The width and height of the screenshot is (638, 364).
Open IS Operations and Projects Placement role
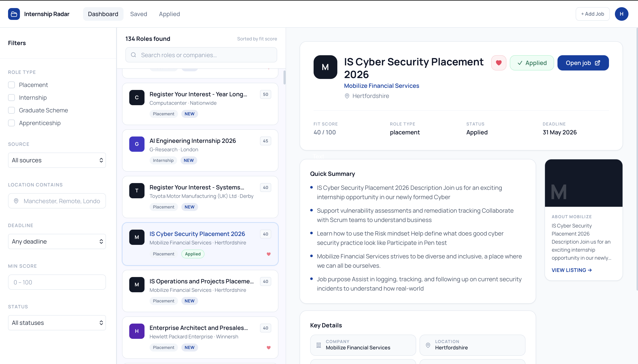click(200, 291)
